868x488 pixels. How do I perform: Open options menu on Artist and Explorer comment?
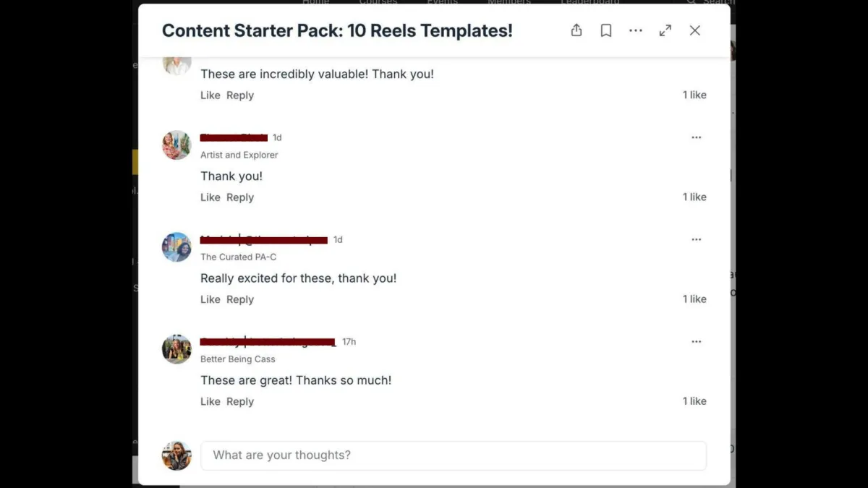coord(696,137)
